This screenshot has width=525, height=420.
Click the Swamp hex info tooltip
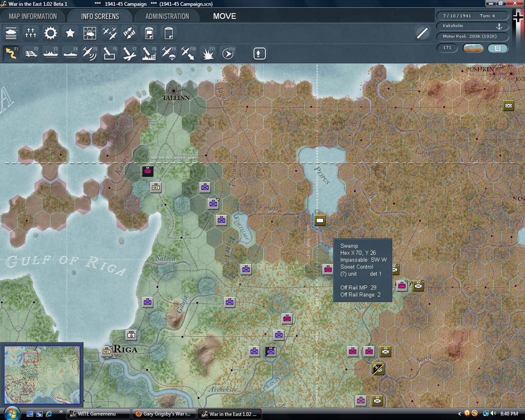click(363, 270)
